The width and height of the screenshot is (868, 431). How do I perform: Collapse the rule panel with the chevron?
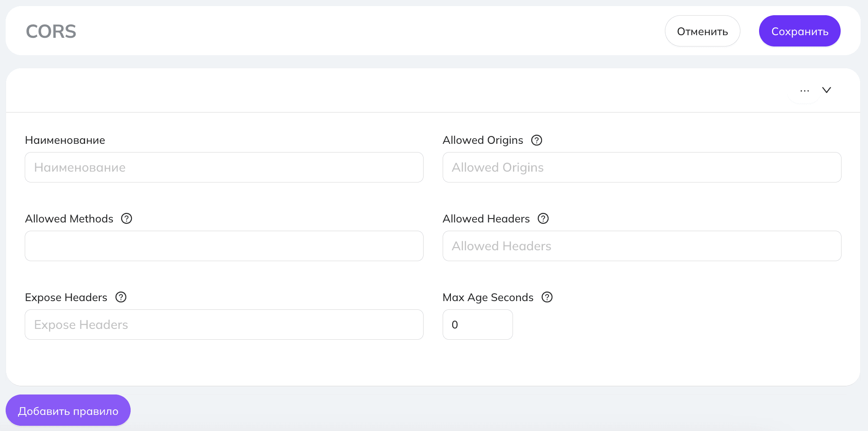point(827,90)
